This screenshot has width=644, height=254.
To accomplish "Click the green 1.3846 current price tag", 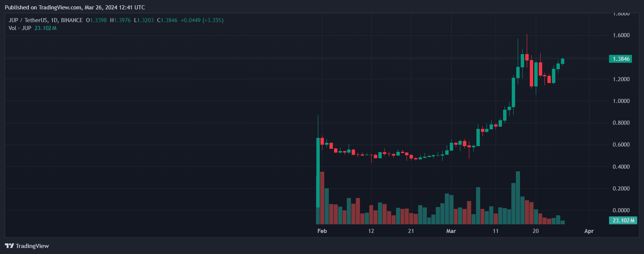I will [x=620, y=59].
